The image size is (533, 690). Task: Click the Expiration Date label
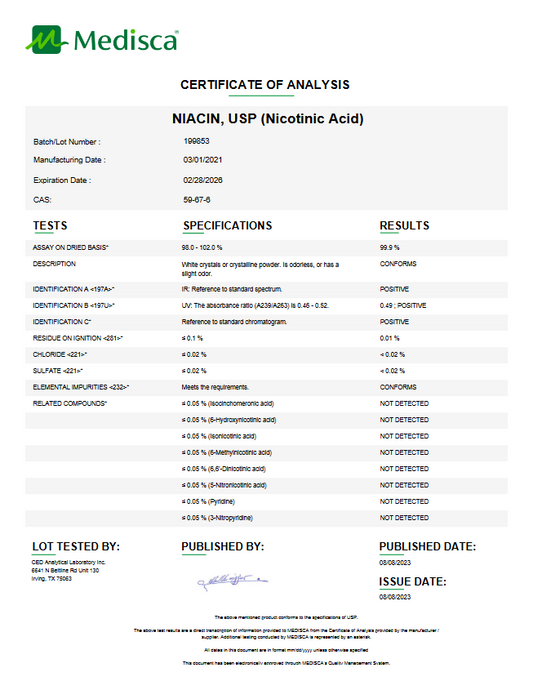(62, 180)
